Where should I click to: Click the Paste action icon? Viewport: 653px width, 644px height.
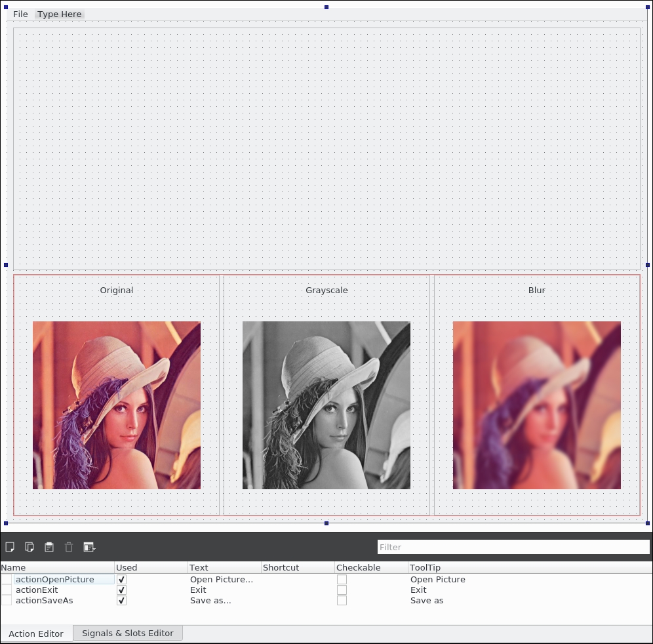(49, 547)
